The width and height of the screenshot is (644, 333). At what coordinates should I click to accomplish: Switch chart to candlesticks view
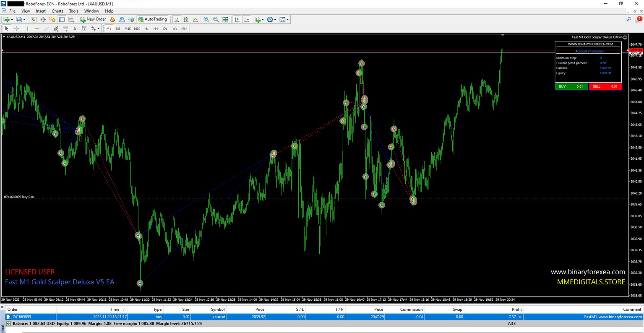186,19
